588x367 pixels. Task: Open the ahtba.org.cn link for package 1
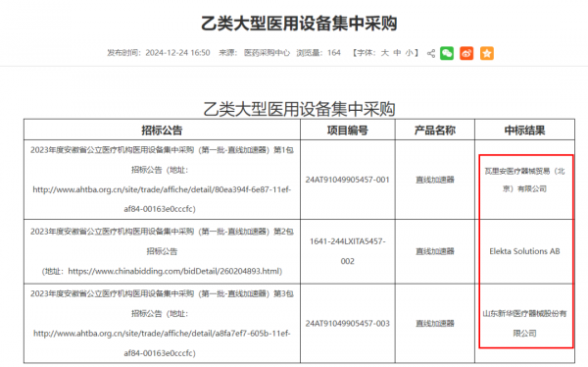pos(162,199)
